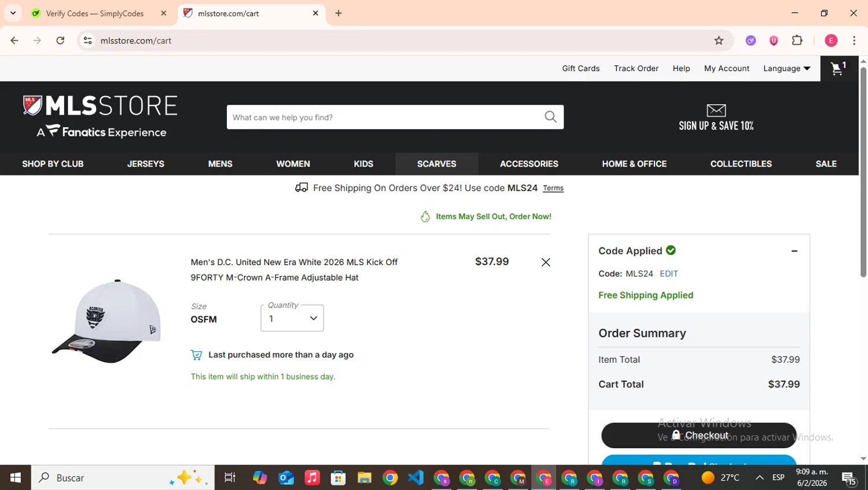The height and width of the screenshot is (490, 868).
Task: Reload the page
Action: (x=60, y=40)
